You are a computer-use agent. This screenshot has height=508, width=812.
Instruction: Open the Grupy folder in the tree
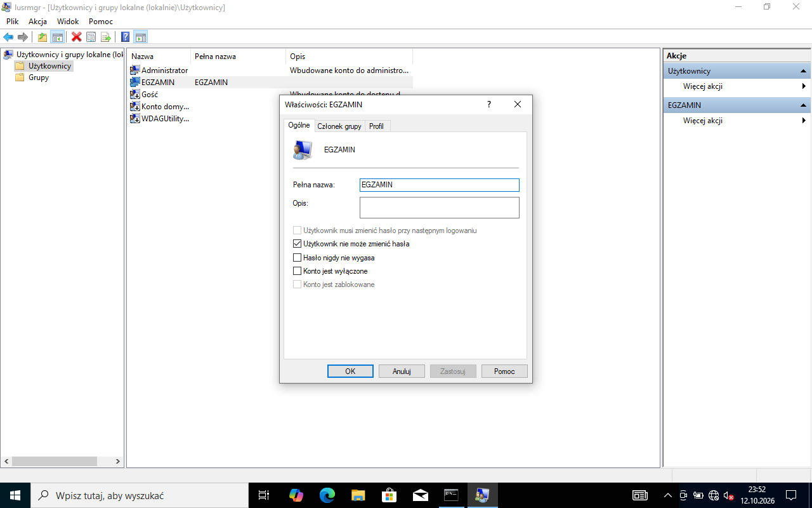click(39, 77)
